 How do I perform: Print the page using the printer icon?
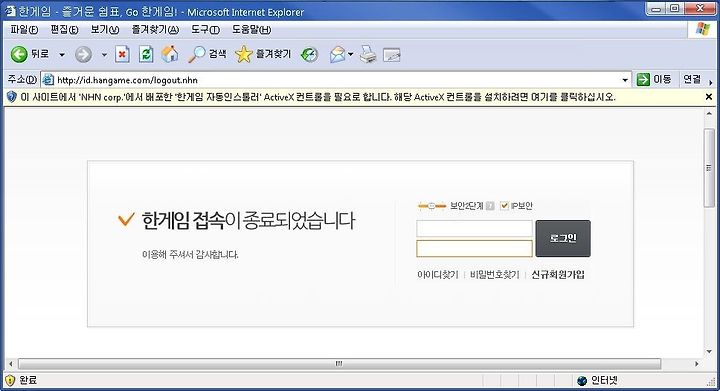pyautogui.click(x=368, y=55)
